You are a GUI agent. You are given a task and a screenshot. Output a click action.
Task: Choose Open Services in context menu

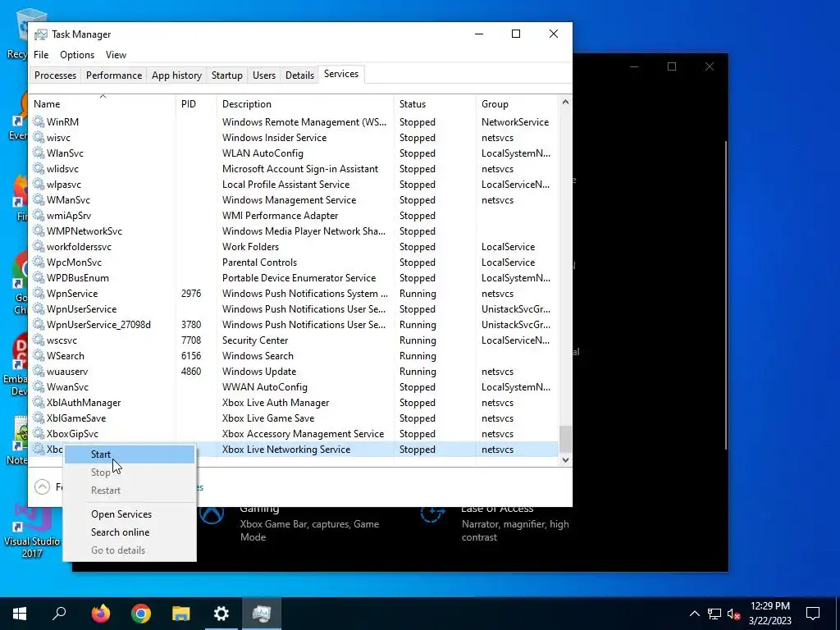pyautogui.click(x=130, y=514)
